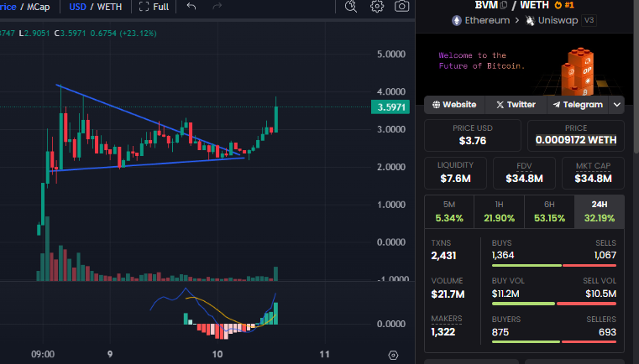Click the 10 date label on time axis
Viewport: 639px width, 364px height.
(217, 354)
